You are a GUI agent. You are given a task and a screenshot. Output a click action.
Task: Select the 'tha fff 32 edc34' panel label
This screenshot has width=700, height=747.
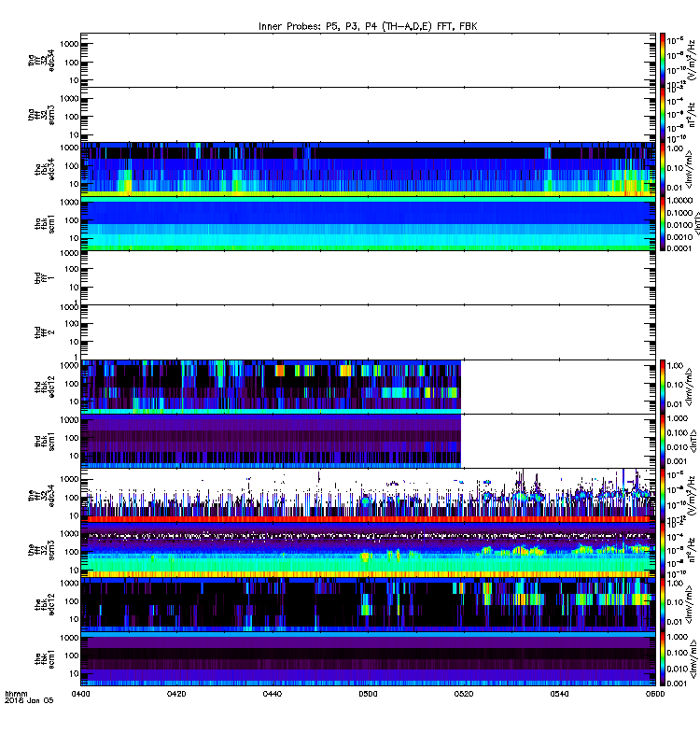(x=41, y=60)
